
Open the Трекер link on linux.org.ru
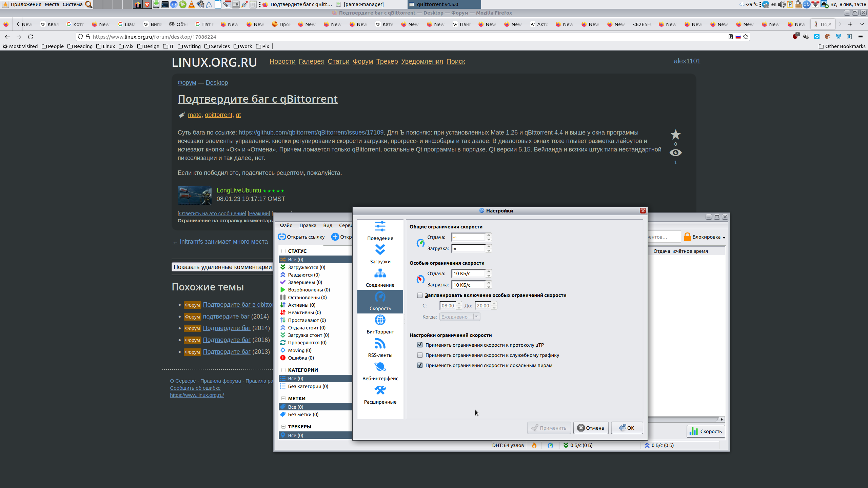387,61
